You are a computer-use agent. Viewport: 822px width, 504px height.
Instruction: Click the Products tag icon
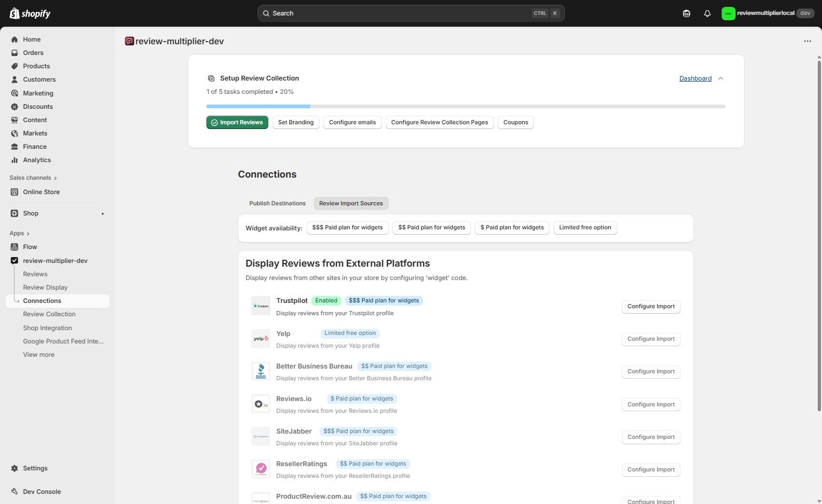click(14, 66)
